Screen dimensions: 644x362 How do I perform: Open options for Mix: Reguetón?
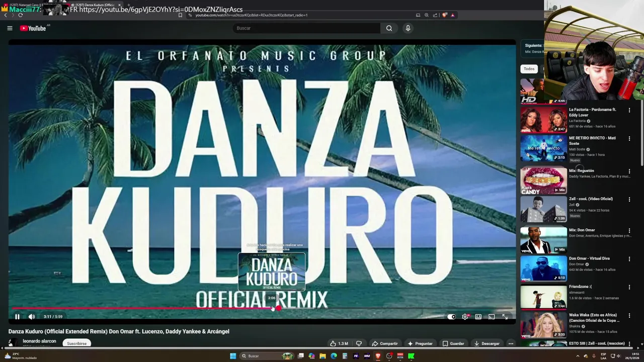[629, 171]
